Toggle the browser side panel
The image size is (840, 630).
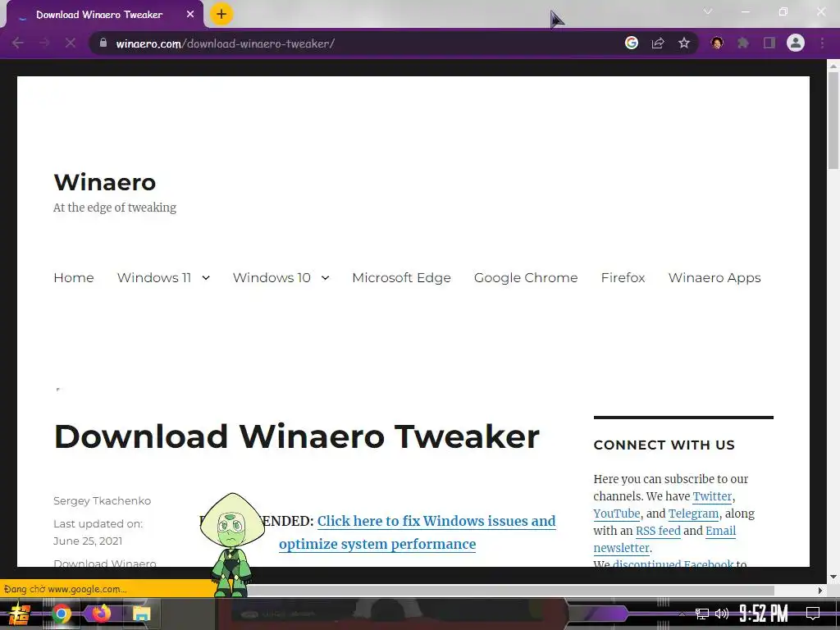769,43
